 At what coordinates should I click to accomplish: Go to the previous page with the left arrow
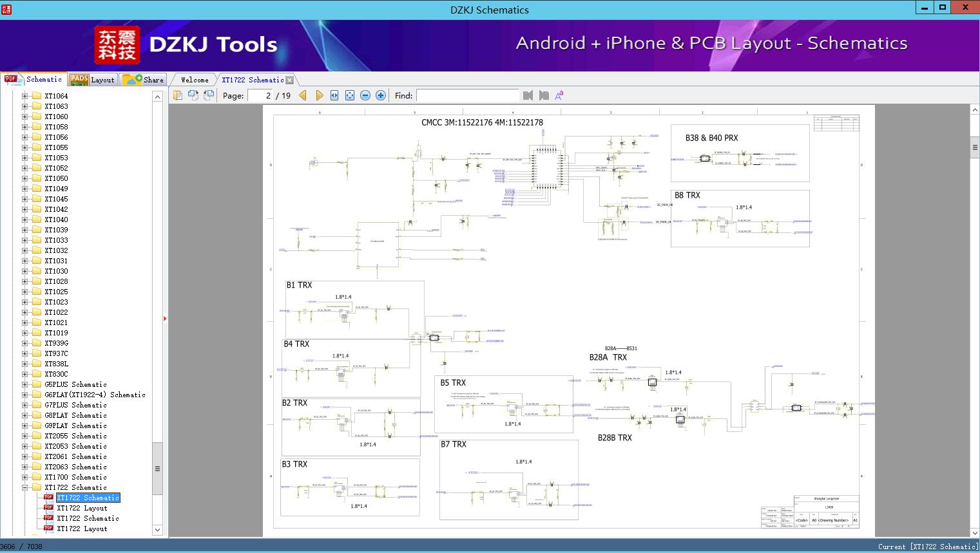303,95
